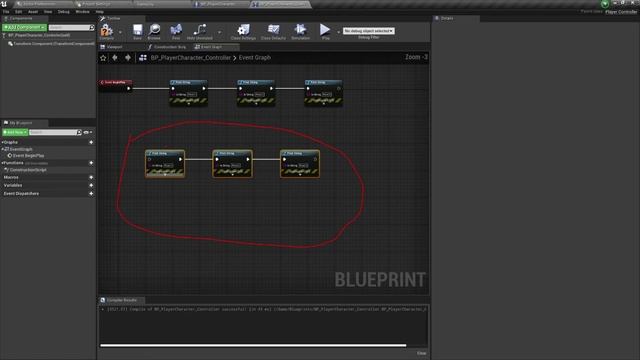Collapse the EventGraph tree entry

(2, 149)
